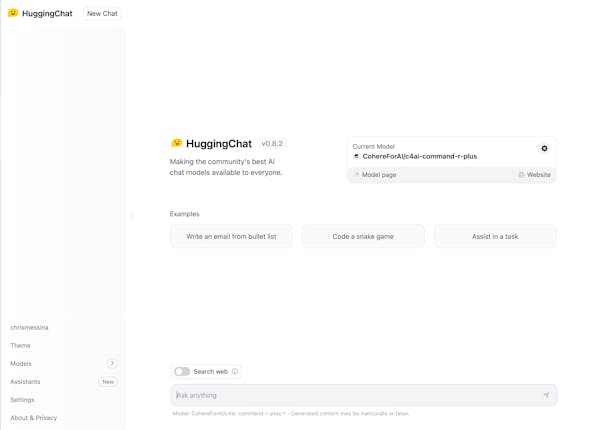Screen dimensions: 600x430
Task: Open Models in the sidebar
Action: click(x=21, y=363)
